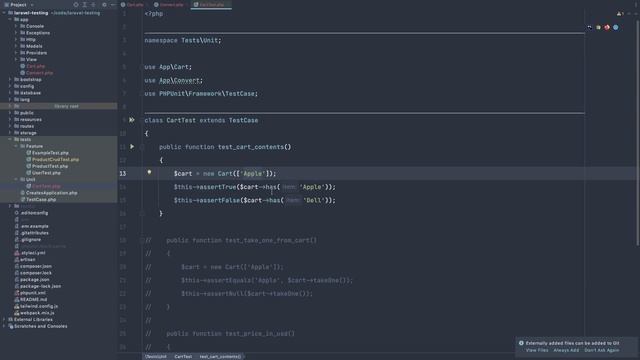Click the Scratches and Consoles icon
The image size is (640, 360).
11,326
